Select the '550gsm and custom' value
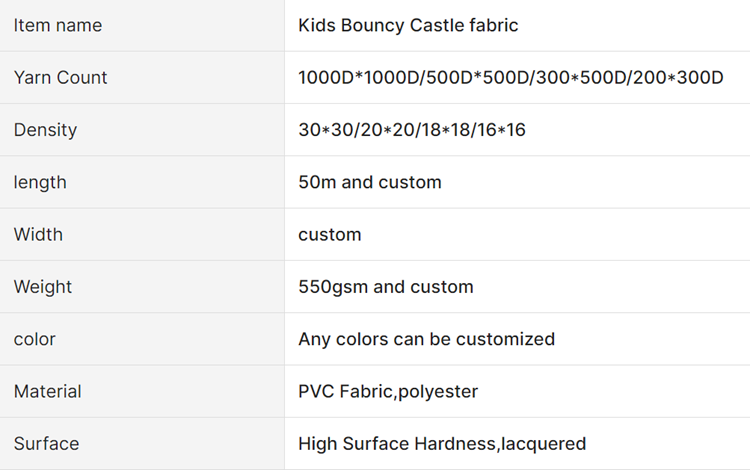750x470 pixels. 385,287
